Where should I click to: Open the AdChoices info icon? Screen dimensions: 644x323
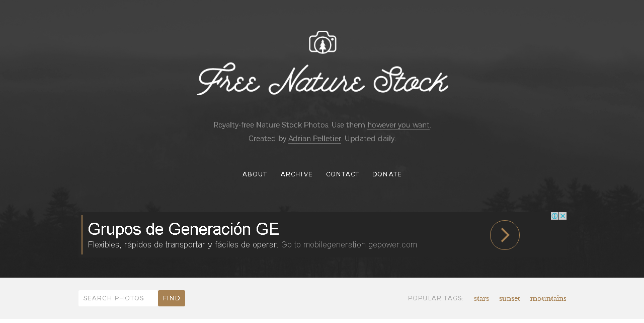coord(554,216)
